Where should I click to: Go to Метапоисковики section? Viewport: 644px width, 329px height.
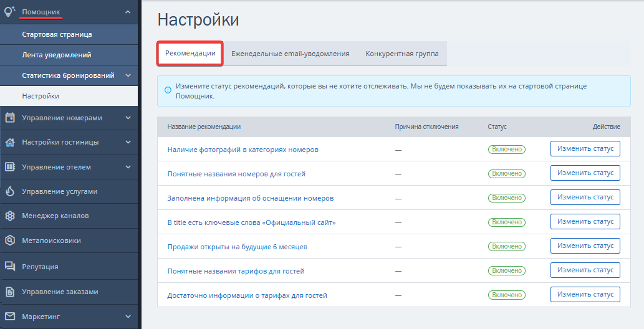[69, 241]
